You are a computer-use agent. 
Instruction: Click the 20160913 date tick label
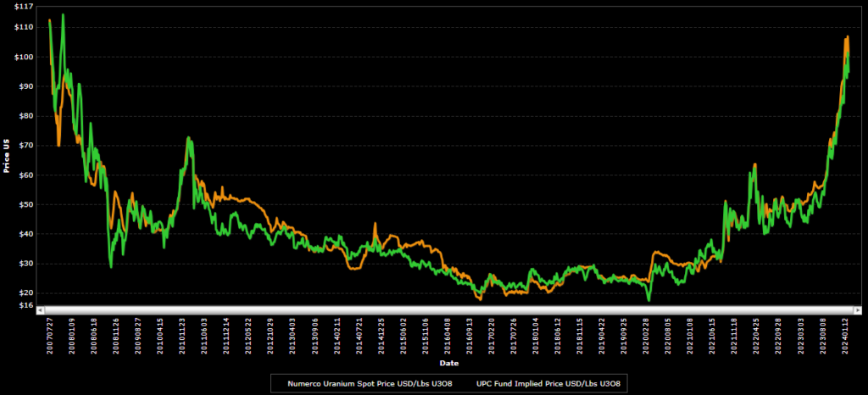pyautogui.click(x=469, y=336)
